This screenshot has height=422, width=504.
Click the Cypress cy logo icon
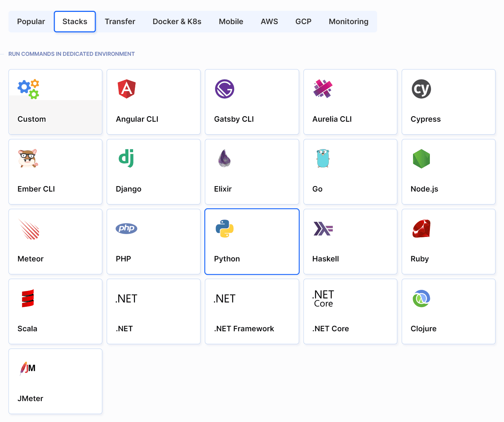(x=421, y=89)
